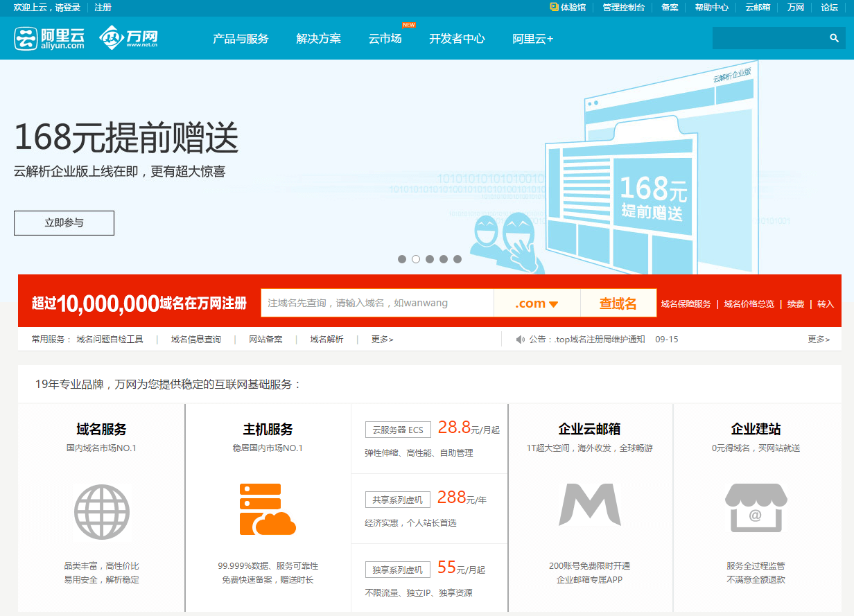Click the 域名服务 heading

pos(102,430)
